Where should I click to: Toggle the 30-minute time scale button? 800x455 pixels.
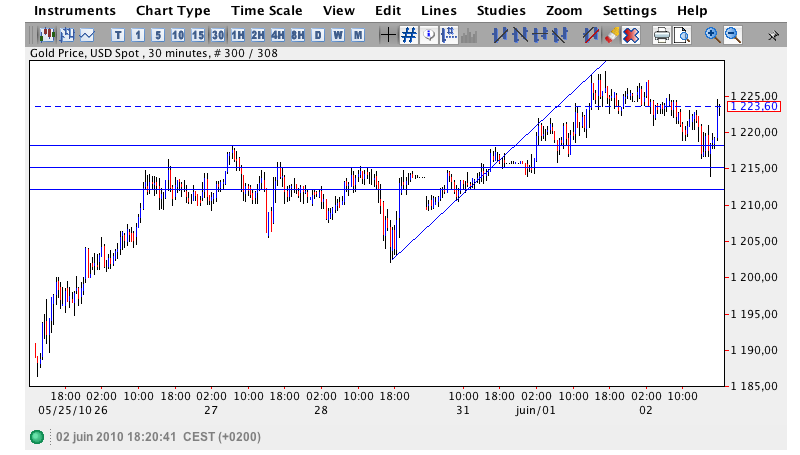pyautogui.click(x=218, y=35)
